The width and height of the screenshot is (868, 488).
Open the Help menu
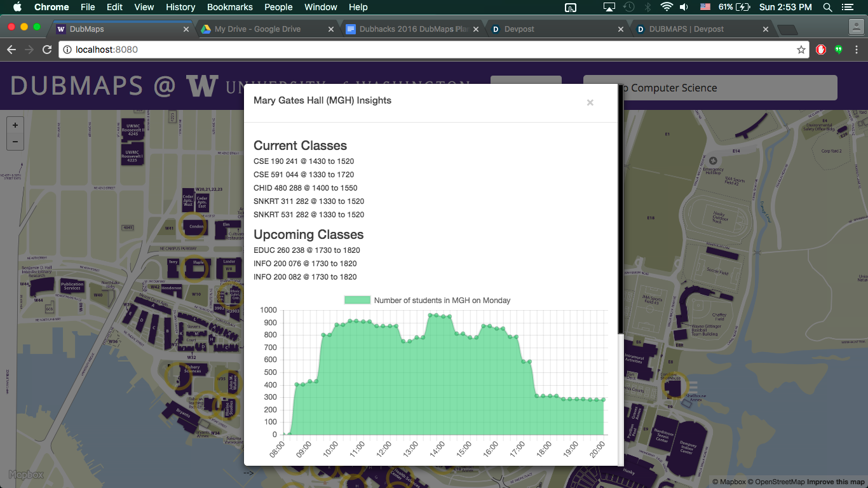coord(358,7)
